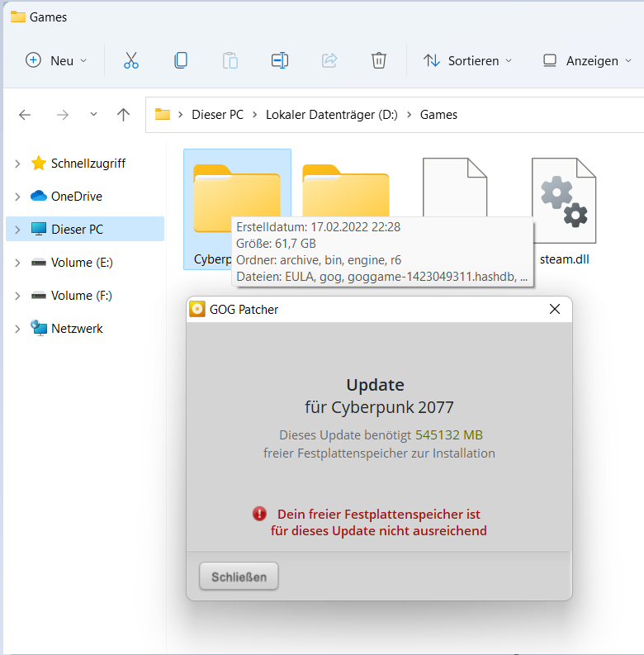Expand the Volume (F:) tree node

(17, 296)
